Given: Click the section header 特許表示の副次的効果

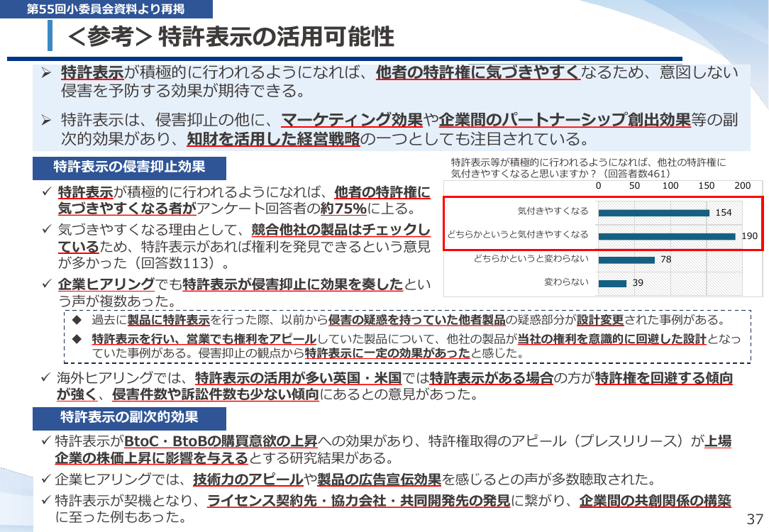Looking at the screenshot, I should pyautogui.click(x=130, y=417).
